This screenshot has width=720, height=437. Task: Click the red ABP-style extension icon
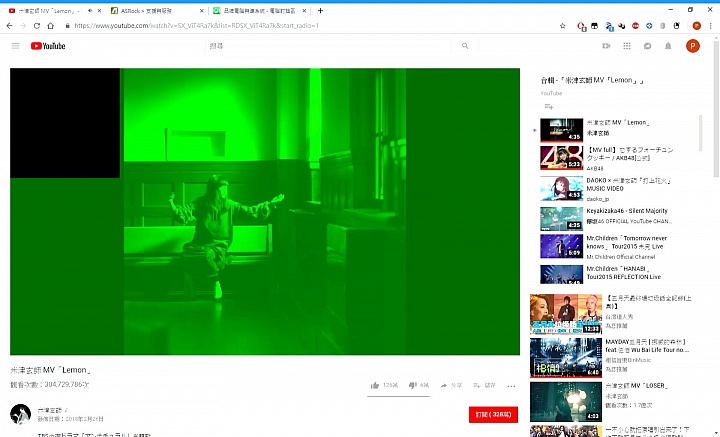[636, 26]
